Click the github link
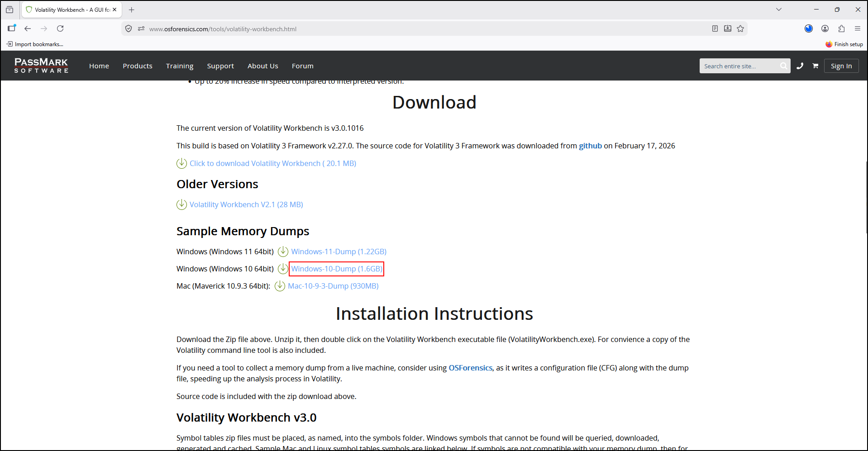Image resolution: width=868 pixels, height=451 pixels. 591,146
